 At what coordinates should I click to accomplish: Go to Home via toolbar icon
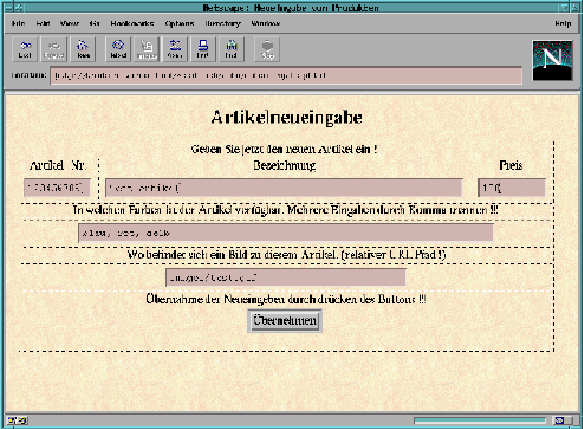83,49
